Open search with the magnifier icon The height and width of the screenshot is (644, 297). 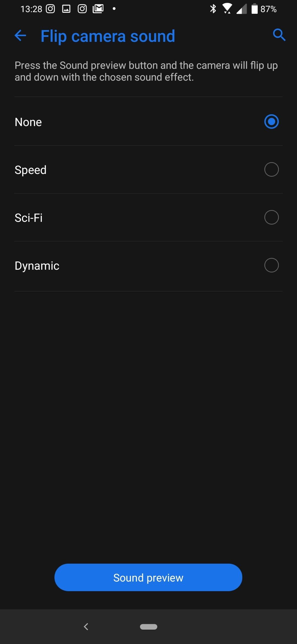coord(279,35)
